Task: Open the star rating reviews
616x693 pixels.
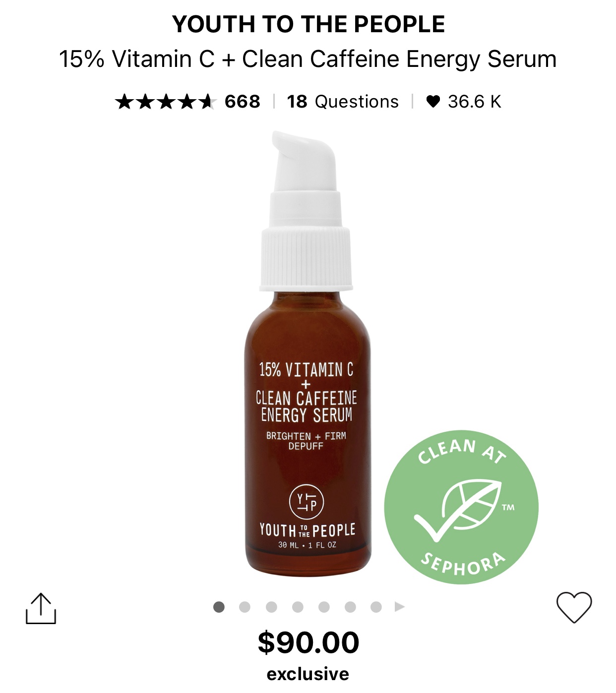Action: (x=166, y=102)
